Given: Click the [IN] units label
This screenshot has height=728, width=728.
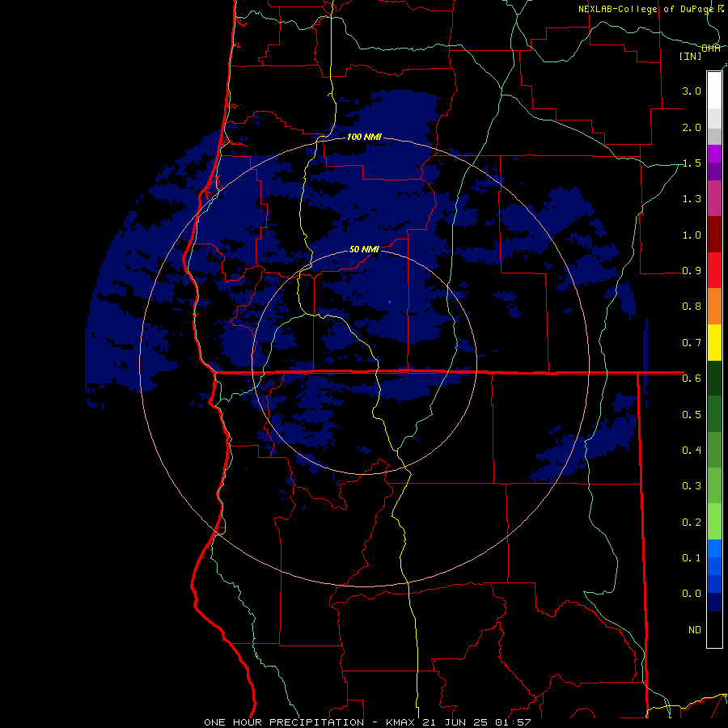Looking at the screenshot, I should pos(691,56).
